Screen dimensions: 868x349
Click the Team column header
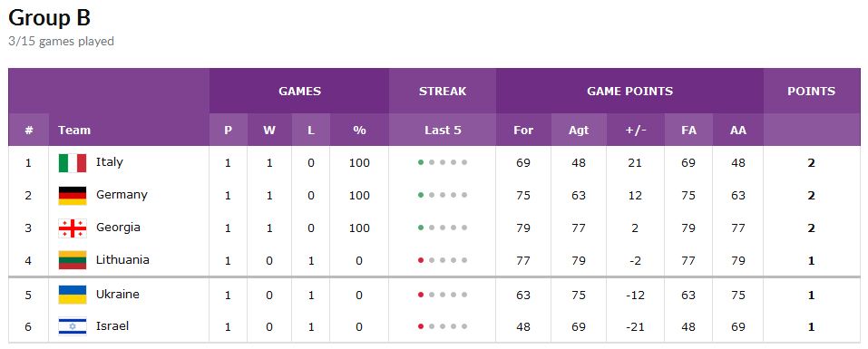click(x=74, y=131)
